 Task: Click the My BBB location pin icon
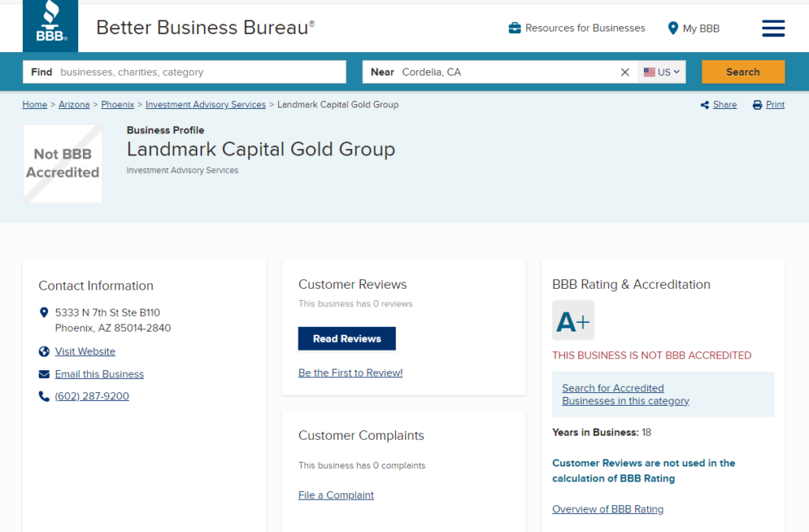coord(673,28)
